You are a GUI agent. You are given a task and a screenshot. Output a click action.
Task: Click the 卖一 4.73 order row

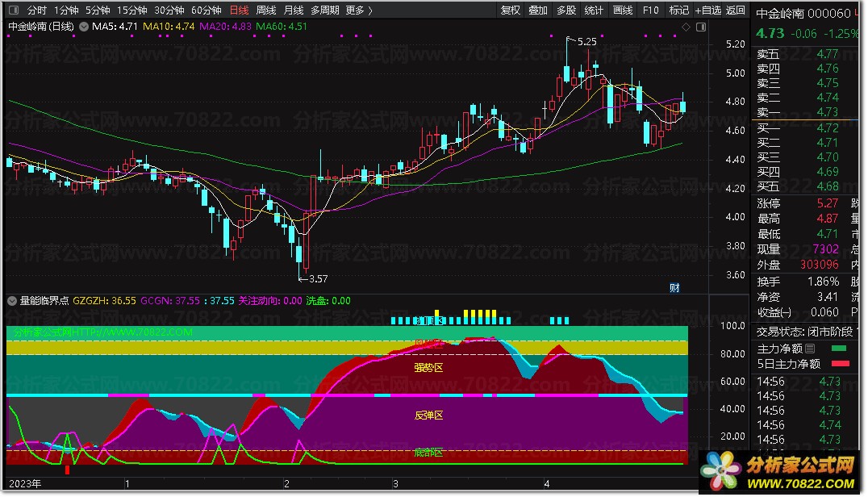[798, 112]
